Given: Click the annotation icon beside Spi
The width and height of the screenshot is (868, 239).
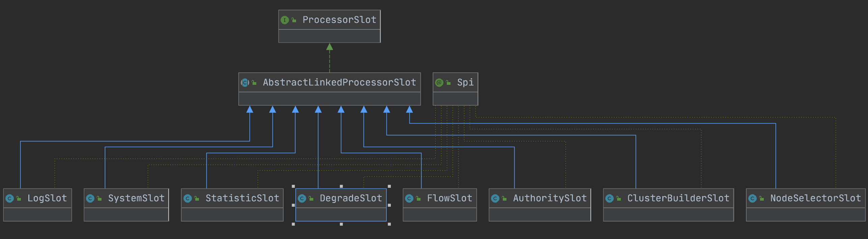Looking at the screenshot, I should (439, 82).
